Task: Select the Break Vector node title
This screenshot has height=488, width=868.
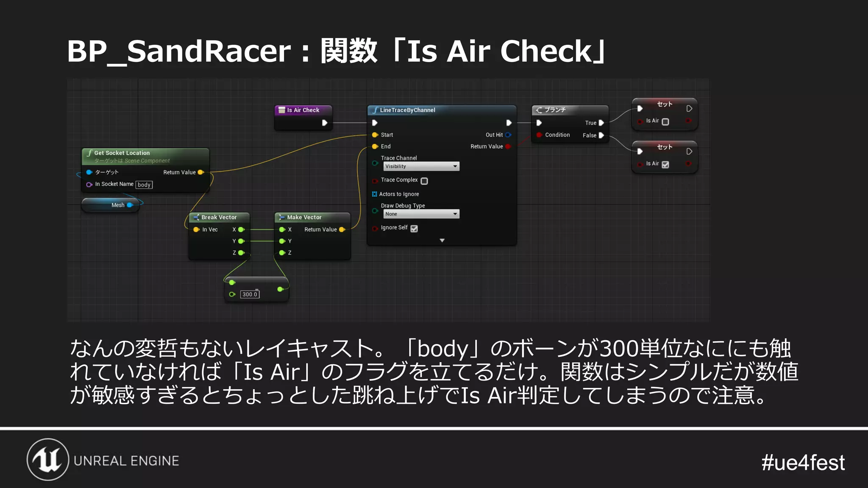Action: [219, 217]
